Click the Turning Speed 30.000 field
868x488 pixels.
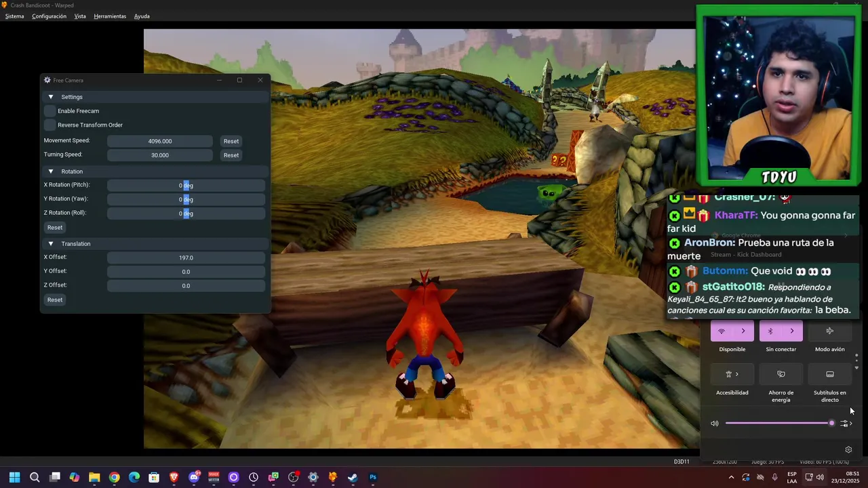click(x=160, y=155)
